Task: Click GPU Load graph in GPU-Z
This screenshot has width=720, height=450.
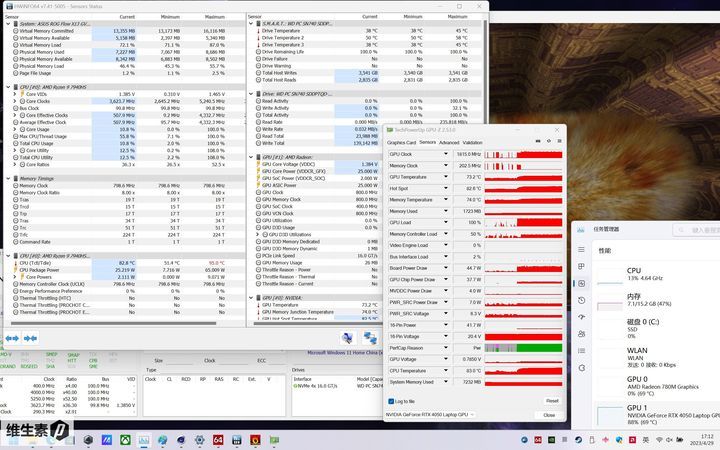Action: [x=523, y=222]
